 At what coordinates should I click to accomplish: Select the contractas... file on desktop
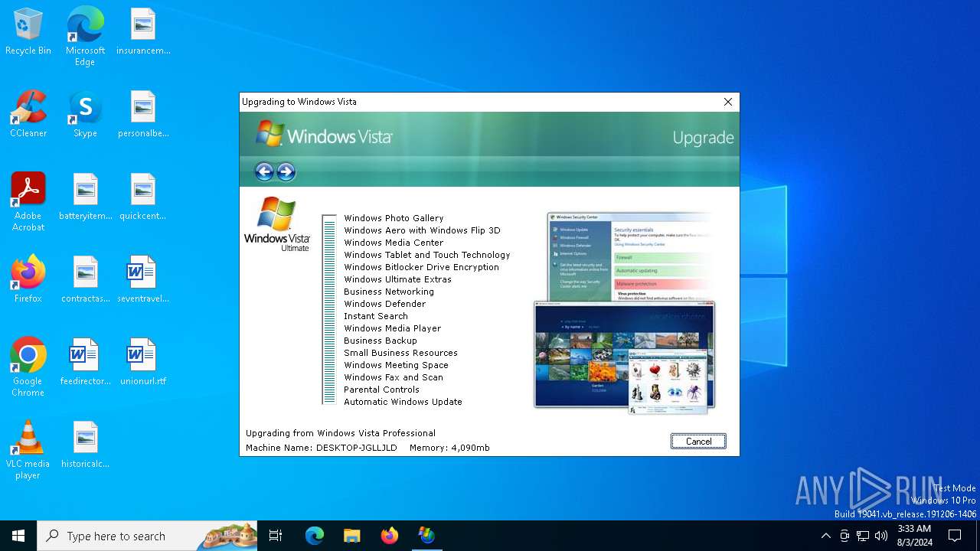pyautogui.click(x=85, y=280)
